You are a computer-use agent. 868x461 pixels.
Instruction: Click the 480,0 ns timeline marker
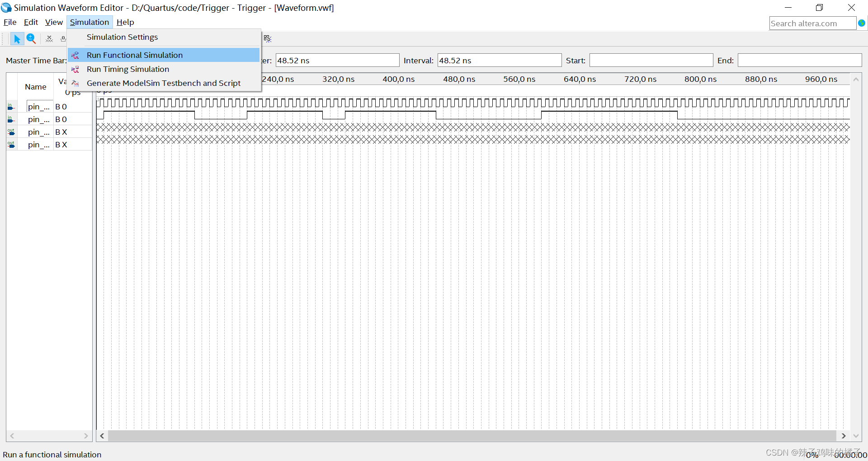[459, 79]
